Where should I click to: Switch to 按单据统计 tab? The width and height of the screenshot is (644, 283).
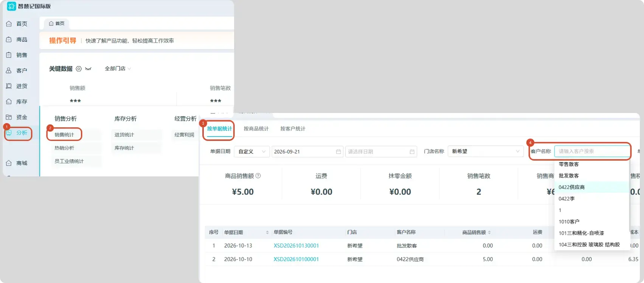[x=219, y=129]
